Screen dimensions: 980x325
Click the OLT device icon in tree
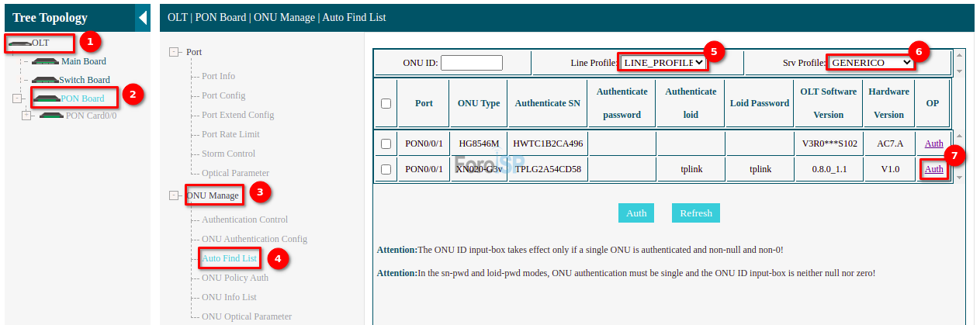coord(20,43)
